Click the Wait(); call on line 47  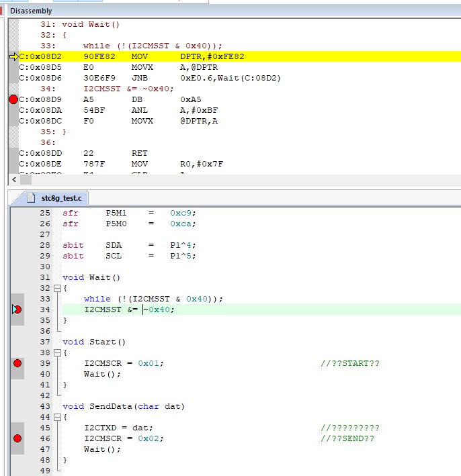click(102, 449)
